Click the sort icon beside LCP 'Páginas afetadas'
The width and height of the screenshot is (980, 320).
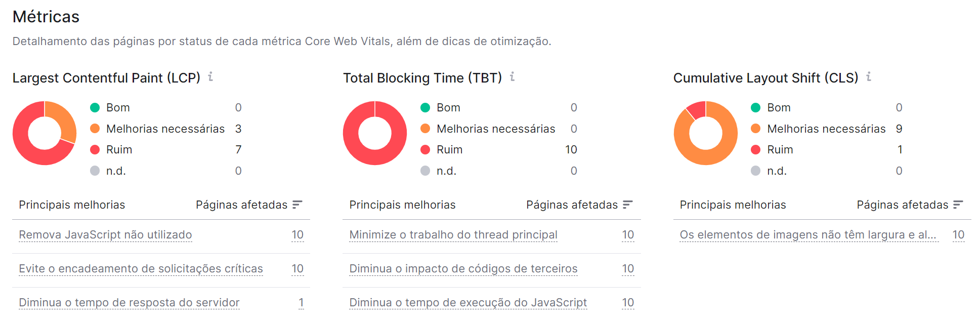coord(299,205)
